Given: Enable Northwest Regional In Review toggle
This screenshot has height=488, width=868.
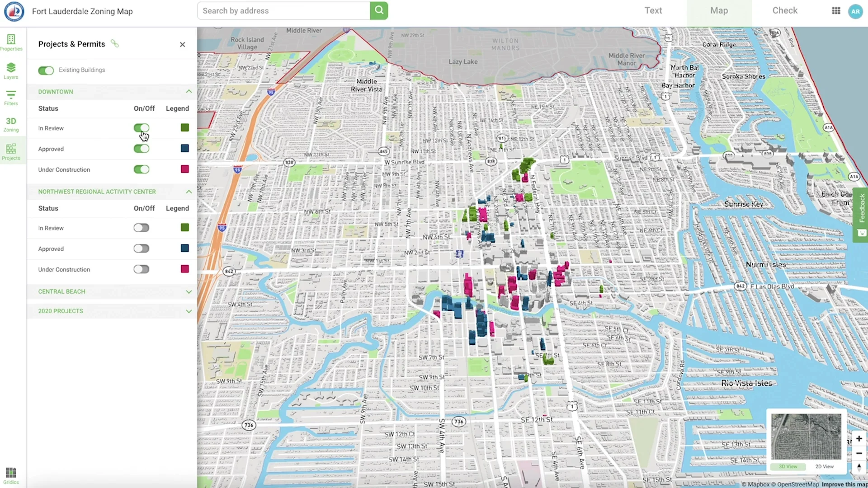Looking at the screenshot, I should coord(141,228).
